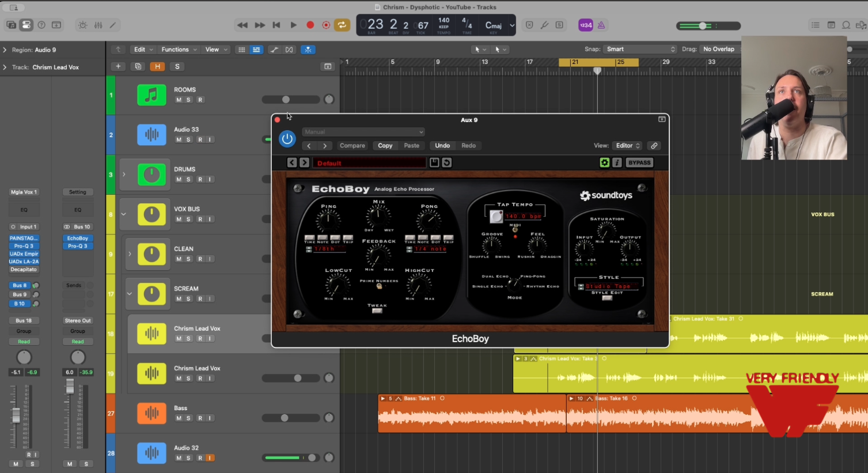Toggle the metronome icon
Viewport: 868px width, 473px height.
[x=601, y=25]
